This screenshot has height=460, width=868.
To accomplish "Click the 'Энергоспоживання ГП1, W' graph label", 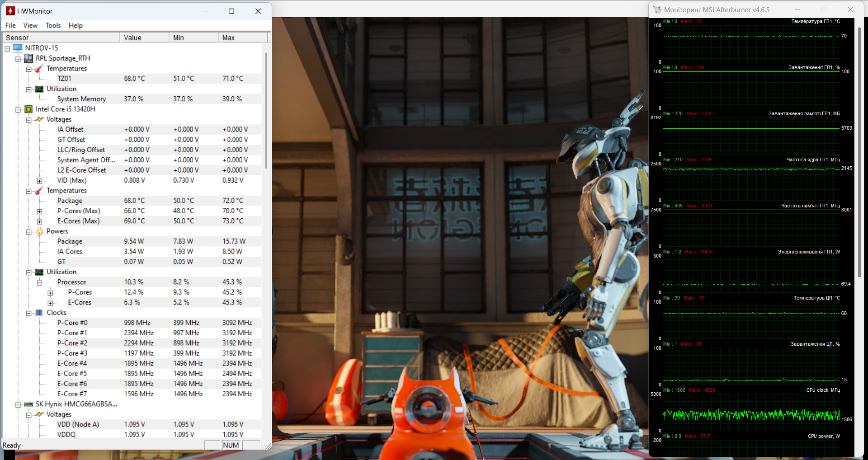I will point(809,252).
